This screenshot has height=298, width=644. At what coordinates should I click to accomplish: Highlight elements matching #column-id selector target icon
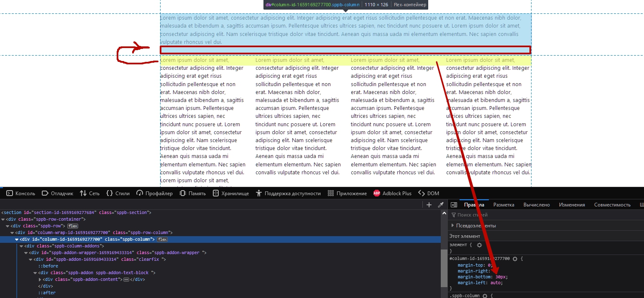pyautogui.click(x=515, y=259)
